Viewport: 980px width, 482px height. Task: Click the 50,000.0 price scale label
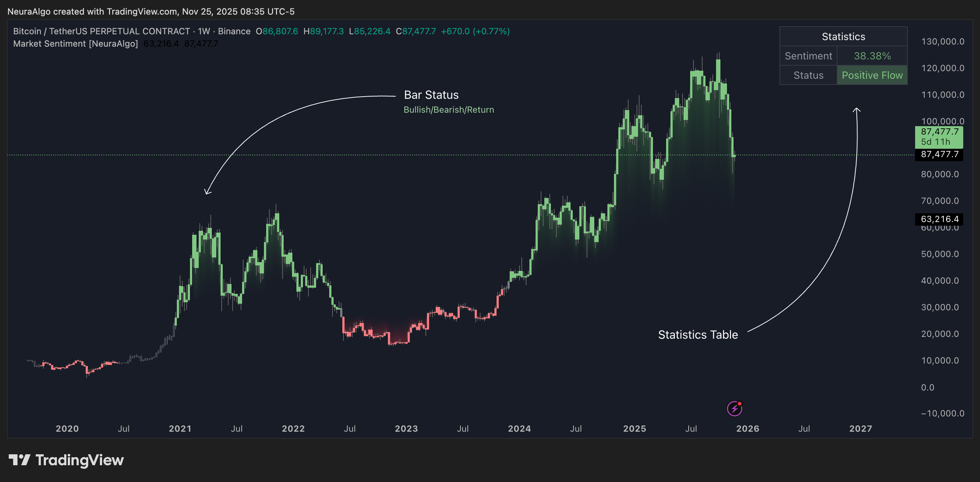940,254
